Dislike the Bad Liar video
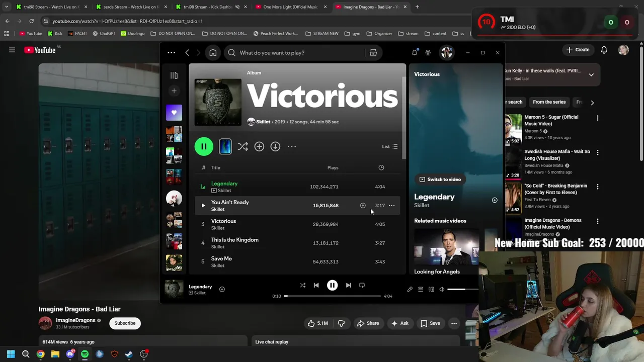Viewport: 644px width, 362px height. 341,323
